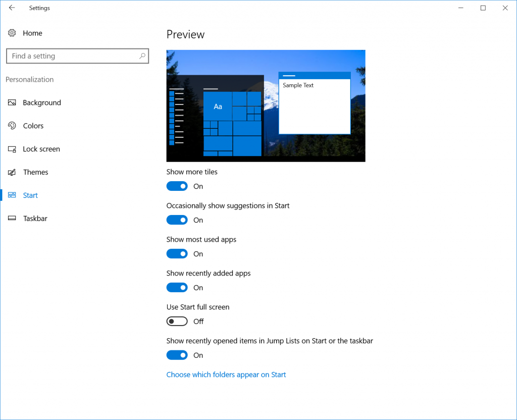Go to the Home settings page
This screenshot has width=517, height=420.
[x=32, y=33]
